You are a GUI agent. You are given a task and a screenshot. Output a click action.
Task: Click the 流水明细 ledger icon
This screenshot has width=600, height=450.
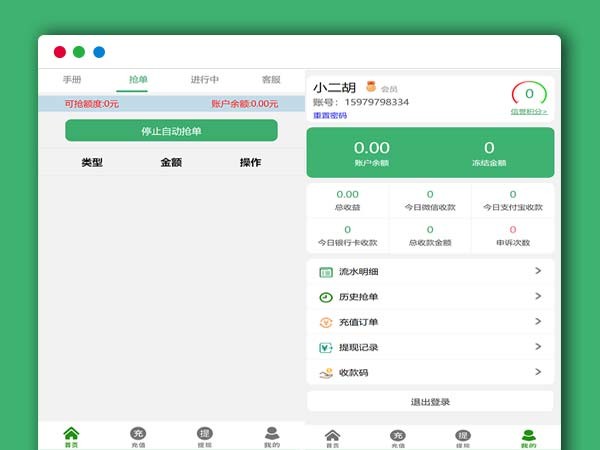coord(326,272)
